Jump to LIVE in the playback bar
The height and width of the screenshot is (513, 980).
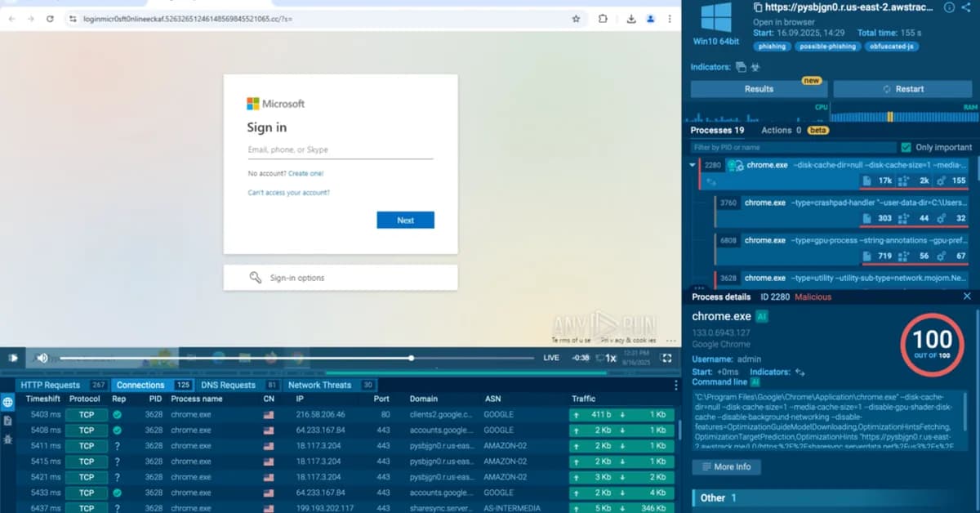(x=551, y=358)
